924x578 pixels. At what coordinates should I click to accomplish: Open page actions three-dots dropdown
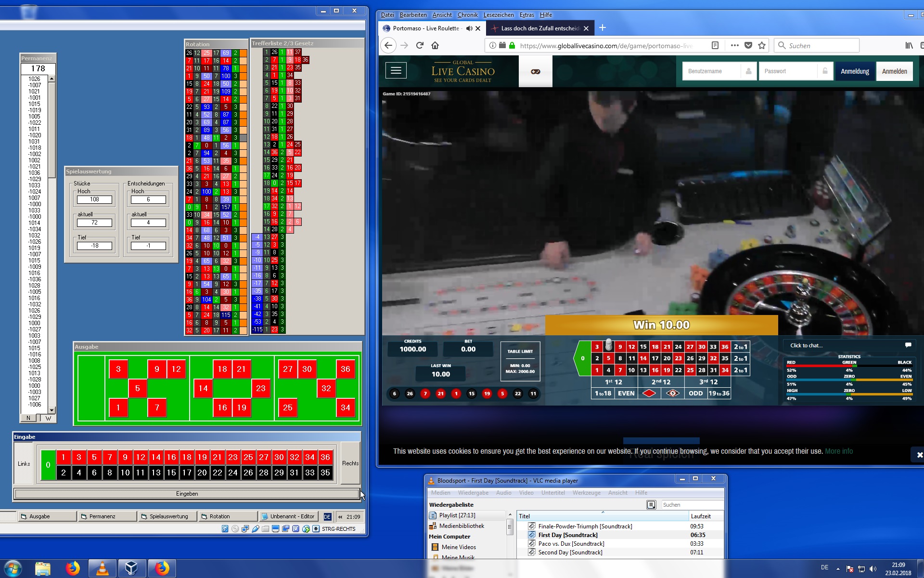coord(734,45)
